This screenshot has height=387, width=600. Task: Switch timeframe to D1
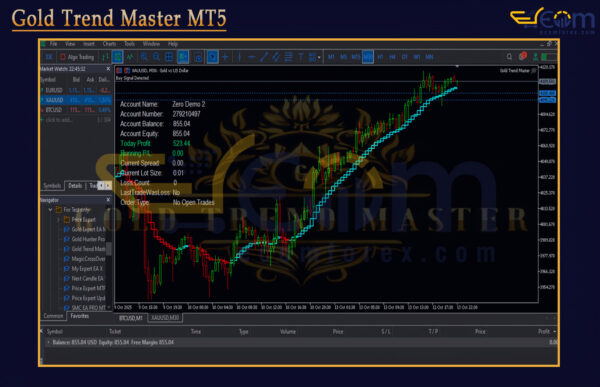coord(404,57)
